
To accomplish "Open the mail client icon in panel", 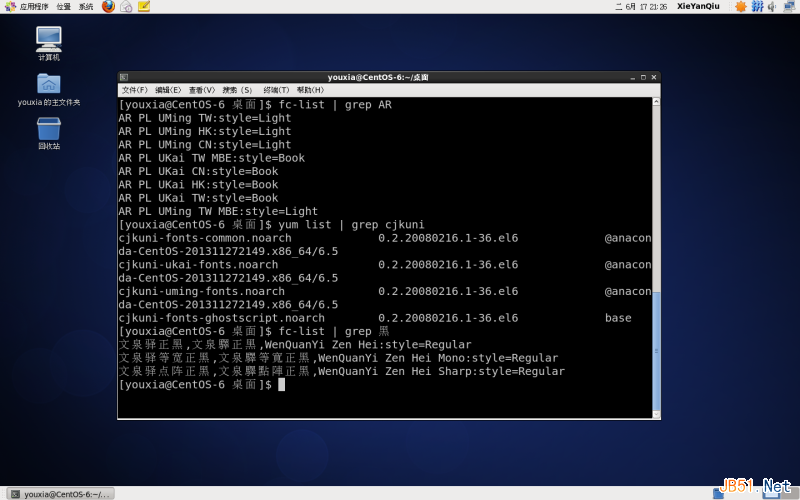I will [x=126, y=7].
